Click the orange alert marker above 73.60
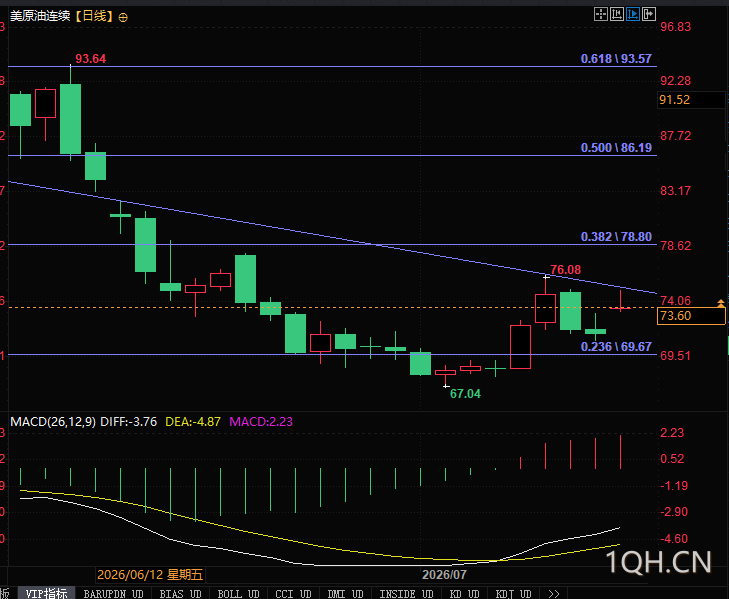Viewport: 729px width, 599px height. coord(721,303)
